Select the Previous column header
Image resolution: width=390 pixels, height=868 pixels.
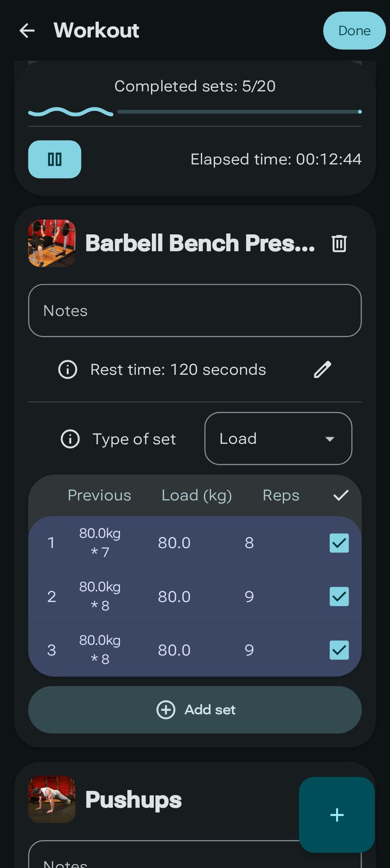pyautogui.click(x=99, y=495)
